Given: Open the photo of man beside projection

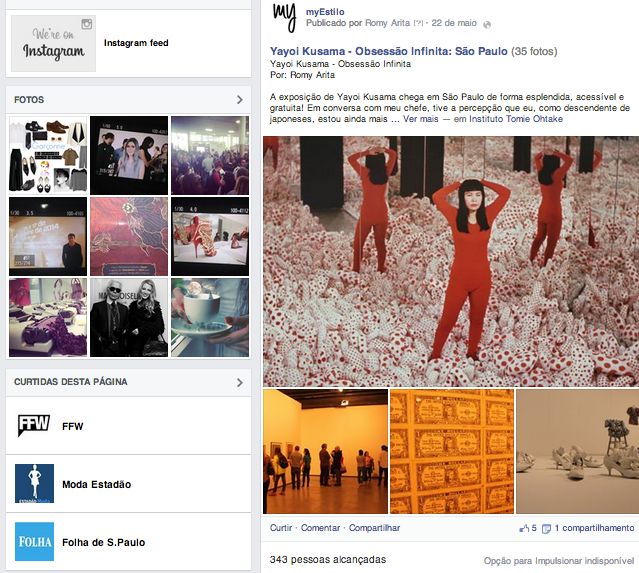Looking at the screenshot, I should pos(48,236).
